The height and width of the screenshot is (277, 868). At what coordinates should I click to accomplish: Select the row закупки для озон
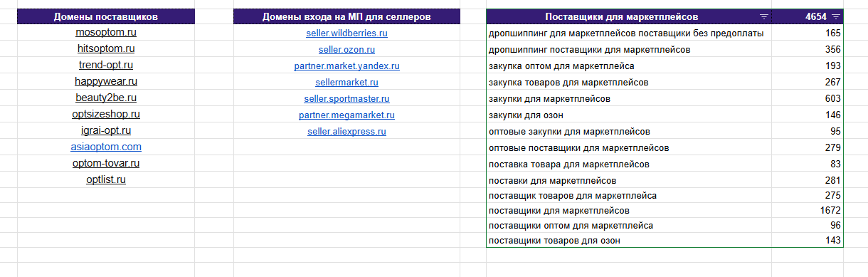coord(665,115)
